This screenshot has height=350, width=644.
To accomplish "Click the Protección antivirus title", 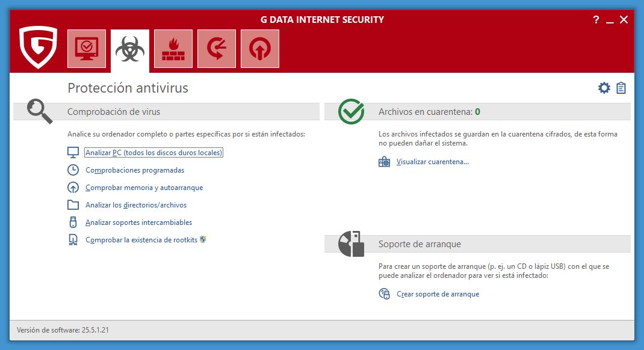I will coord(128,88).
